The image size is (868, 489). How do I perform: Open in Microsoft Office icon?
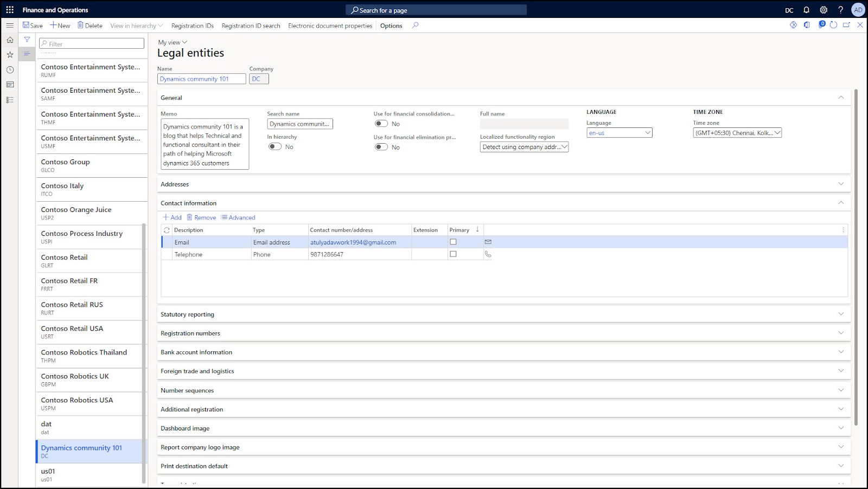(x=807, y=25)
